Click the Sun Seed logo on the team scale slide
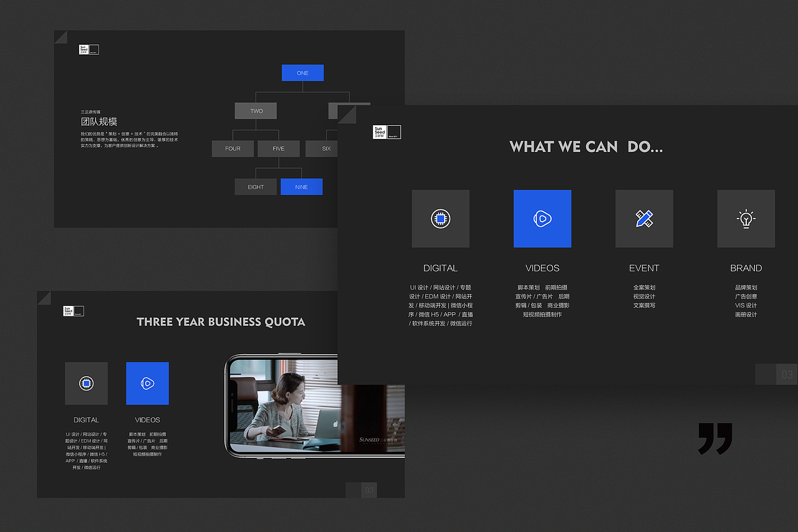The width and height of the screenshot is (798, 532). coord(89,50)
